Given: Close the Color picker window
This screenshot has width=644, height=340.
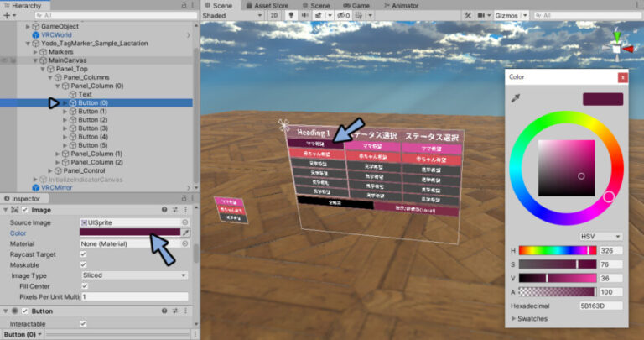Looking at the screenshot, I should point(623,77).
